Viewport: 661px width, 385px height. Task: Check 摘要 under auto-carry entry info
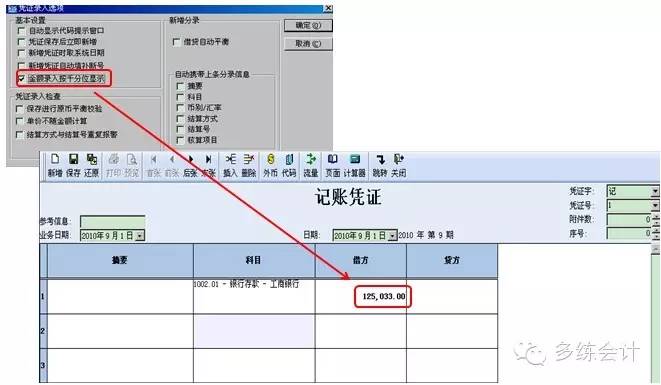[180, 86]
